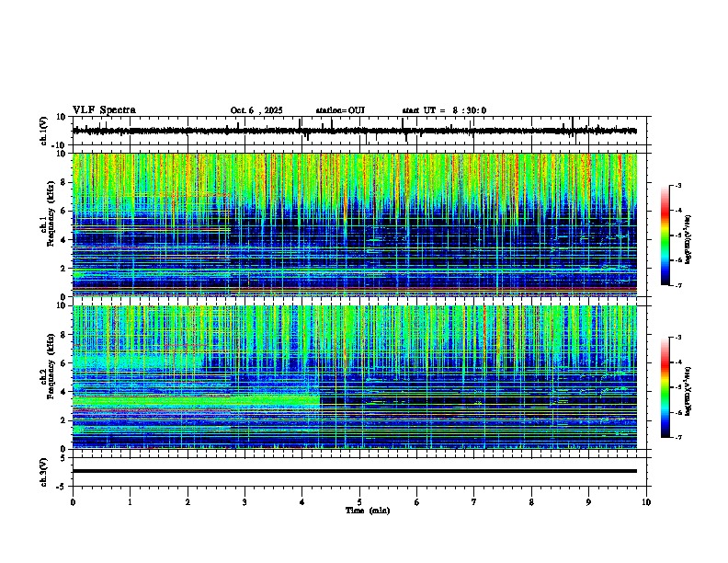Click time axis tick label "2"
728x563 pixels.
tap(188, 502)
